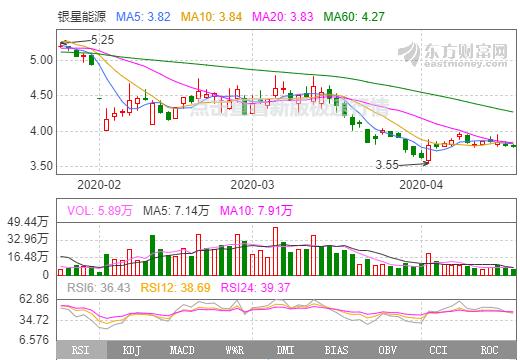This screenshot has width=520, height=360.
Task: Click the 2020-03 date axis label
Action: pyautogui.click(x=252, y=185)
